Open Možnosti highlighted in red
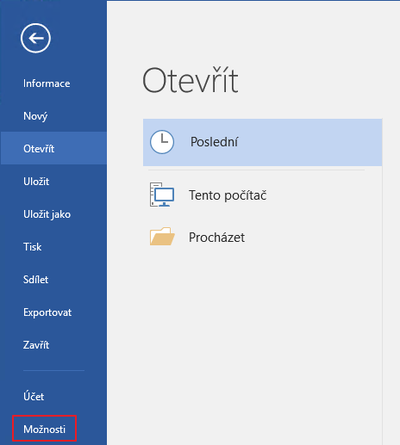 (x=44, y=429)
